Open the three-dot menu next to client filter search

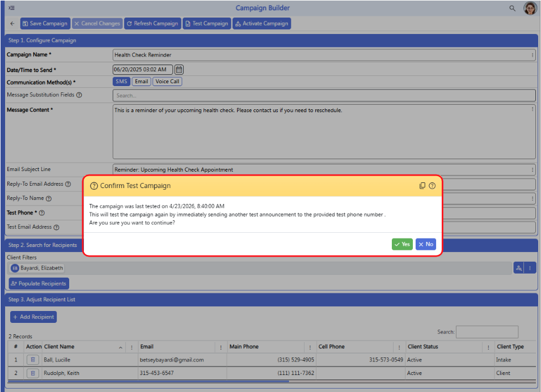(530, 268)
